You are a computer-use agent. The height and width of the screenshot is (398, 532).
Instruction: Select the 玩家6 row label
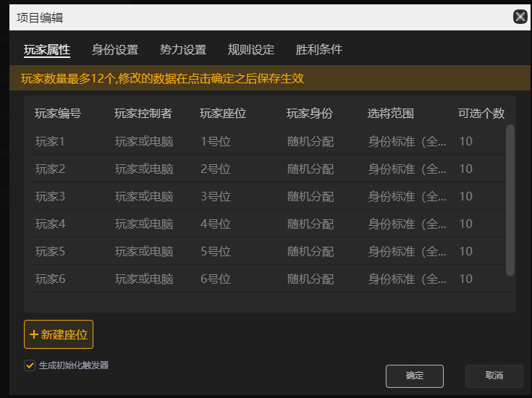pos(50,279)
